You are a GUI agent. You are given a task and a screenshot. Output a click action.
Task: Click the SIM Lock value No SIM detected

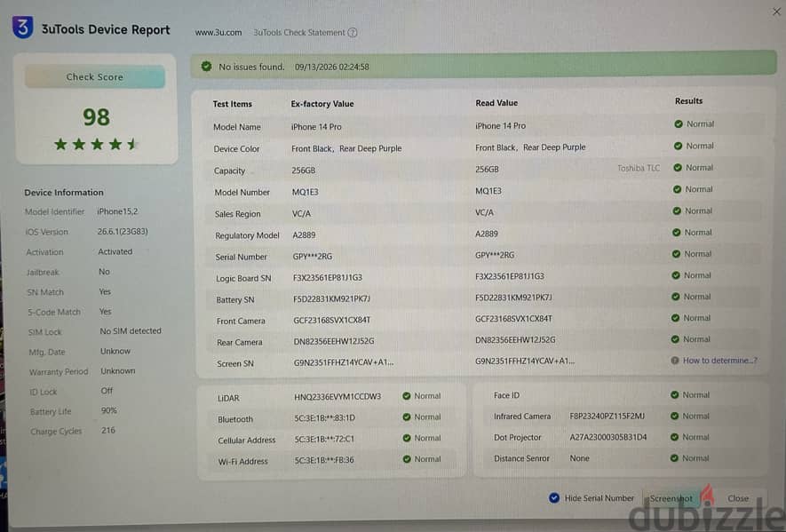[131, 330]
